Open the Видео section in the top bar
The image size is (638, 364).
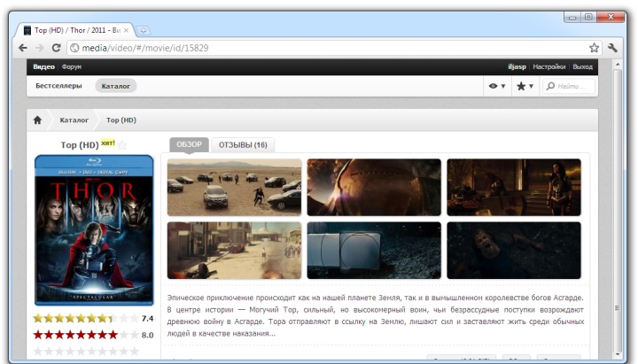click(44, 66)
